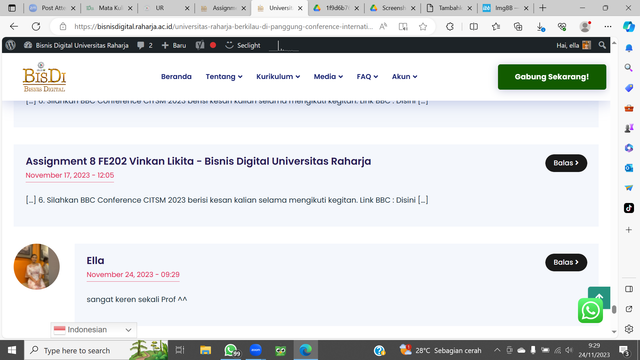This screenshot has height=360, width=640.
Task: Open the browser tab actions menu
Action: [x=12, y=8]
